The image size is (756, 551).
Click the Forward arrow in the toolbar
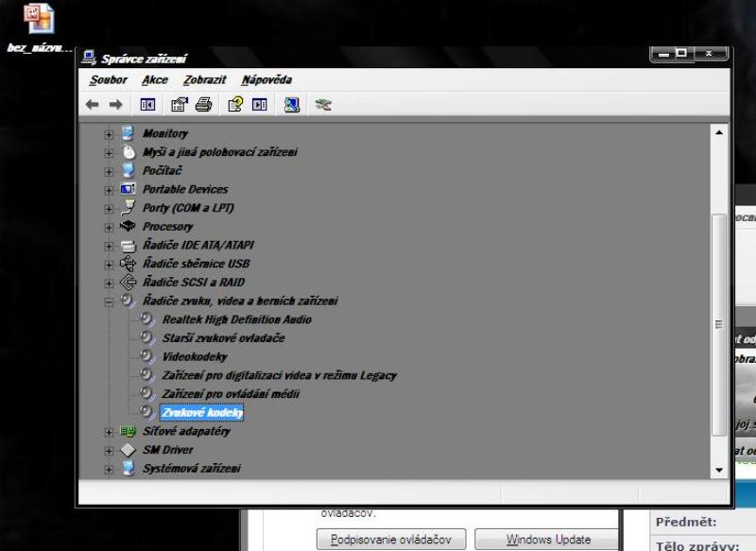pos(115,105)
